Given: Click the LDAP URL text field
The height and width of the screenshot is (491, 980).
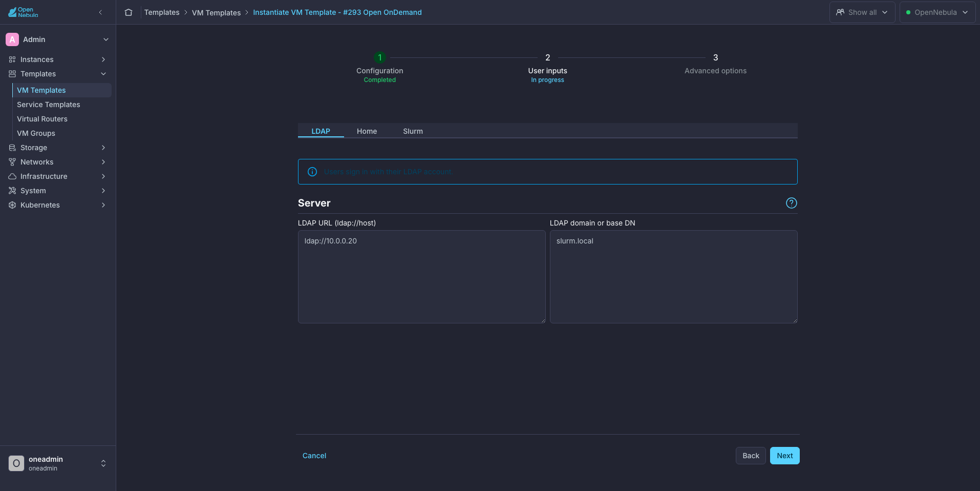Looking at the screenshot, I should pyautogui.click(x=422, y=277).
